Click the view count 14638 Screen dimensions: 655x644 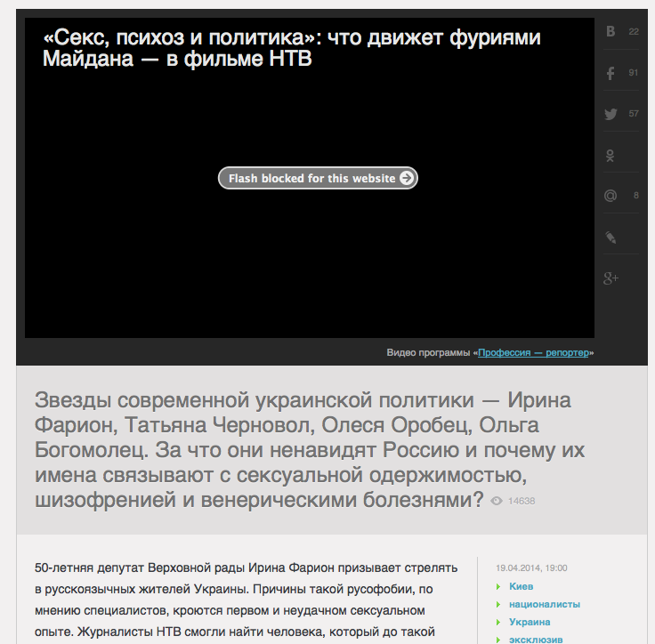coord(522,501)
